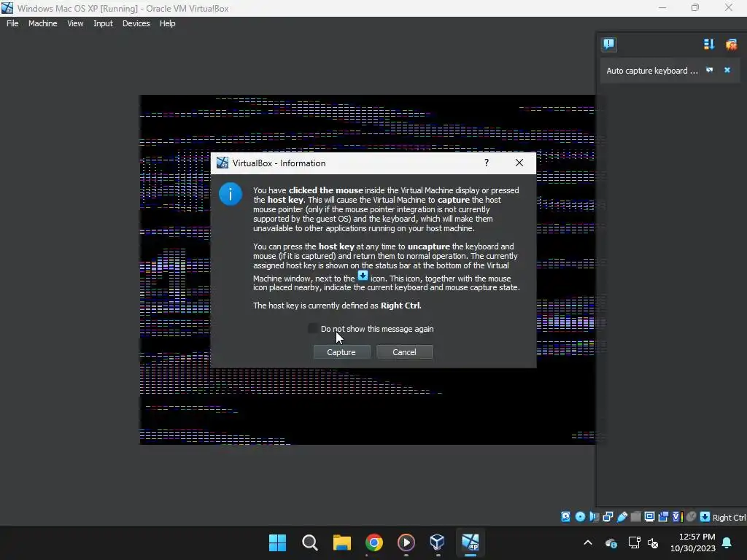Dismiss the Auto capture keyboard notification
Image resolution: width=747 pixels, height=560 pixels.
pyautogui.click(x=727, y=70)
